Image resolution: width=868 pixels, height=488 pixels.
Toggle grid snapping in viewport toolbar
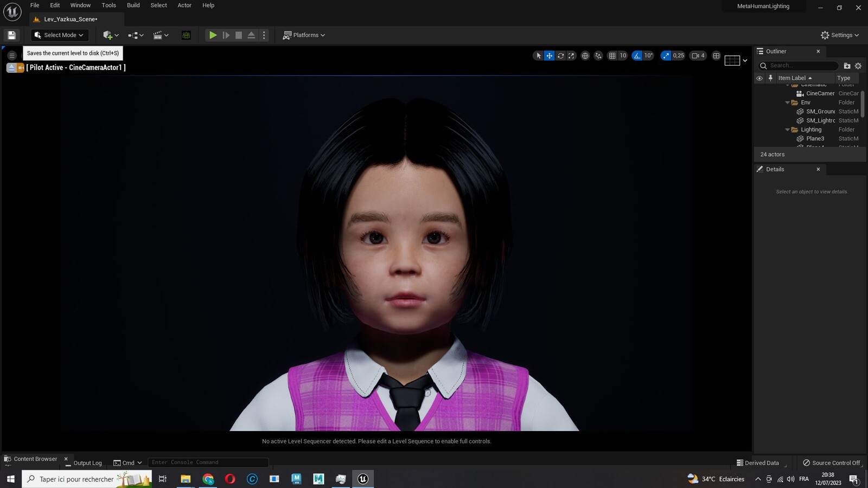pos(612,55)
